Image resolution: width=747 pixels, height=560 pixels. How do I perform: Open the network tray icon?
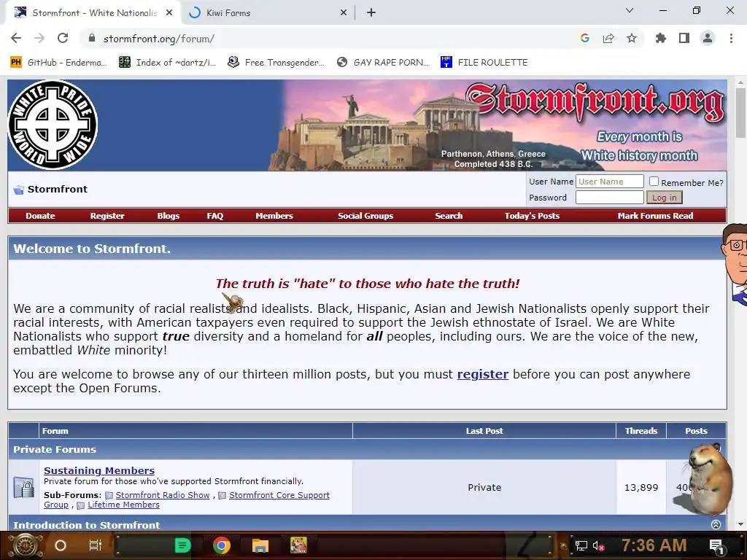pyautogui.click(x=581, y=545)
